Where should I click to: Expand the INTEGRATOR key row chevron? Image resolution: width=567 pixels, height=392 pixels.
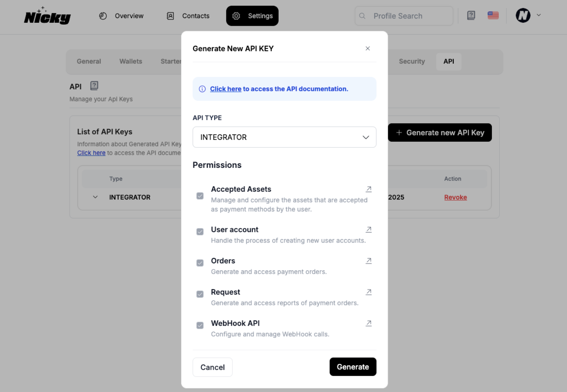tap(95, 197)
